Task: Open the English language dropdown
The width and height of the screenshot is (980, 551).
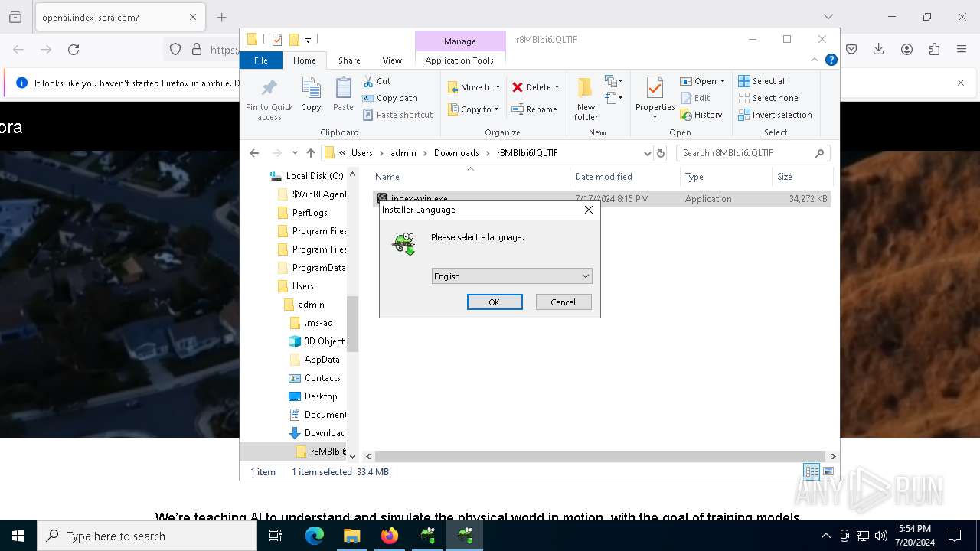Action: click(512, 276)
